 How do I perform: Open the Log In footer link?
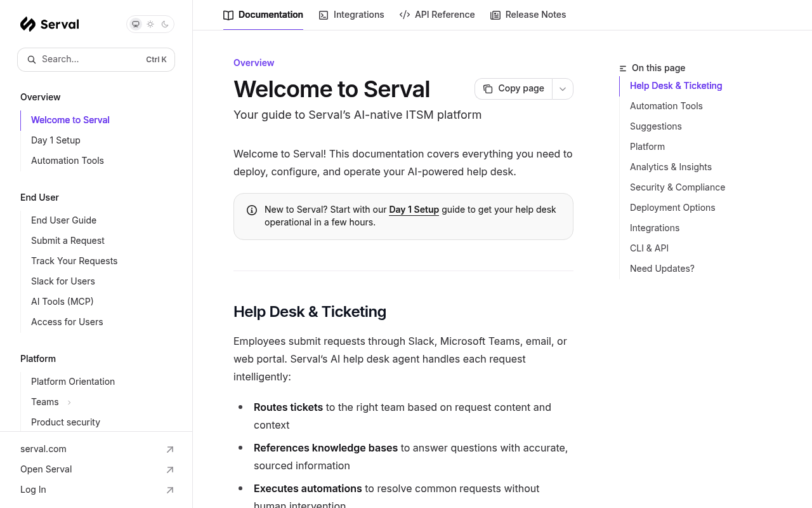coord(33,490)
